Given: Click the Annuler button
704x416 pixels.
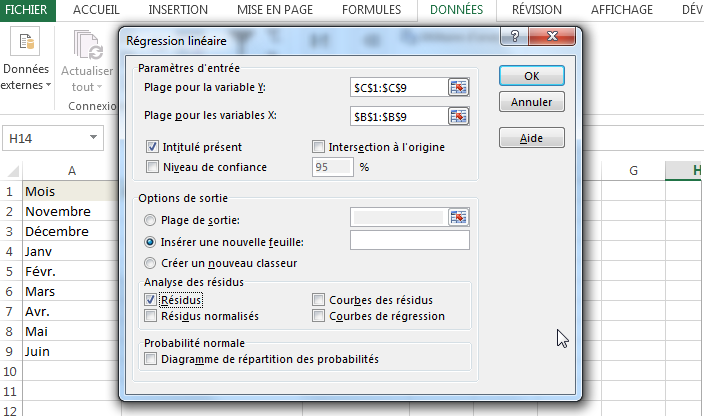Looking at the screenshot, I should [x=531, y=102].
